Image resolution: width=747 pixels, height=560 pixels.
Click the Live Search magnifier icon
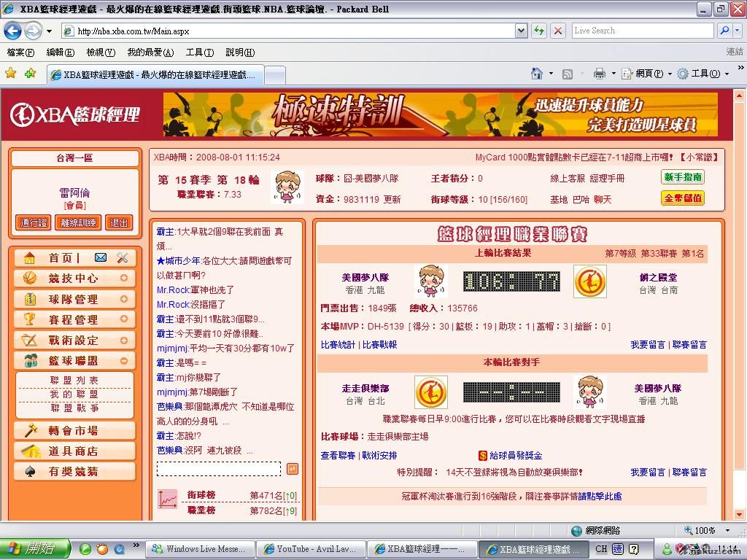click(x=724, y=31)
